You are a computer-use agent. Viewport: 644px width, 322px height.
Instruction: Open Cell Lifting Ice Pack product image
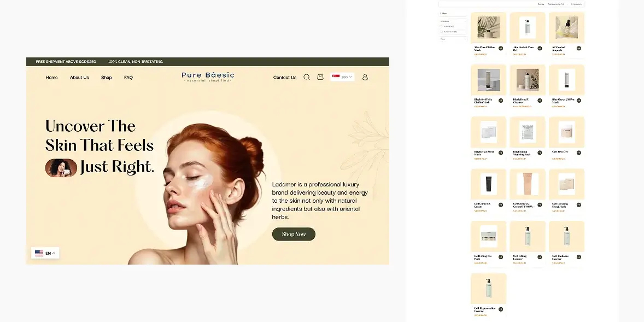pos(489,236)
